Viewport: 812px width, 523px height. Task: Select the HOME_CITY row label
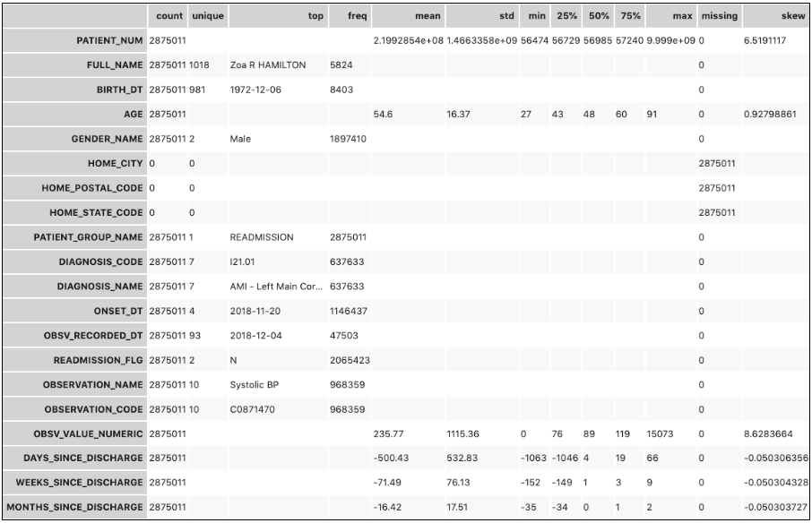75,164
